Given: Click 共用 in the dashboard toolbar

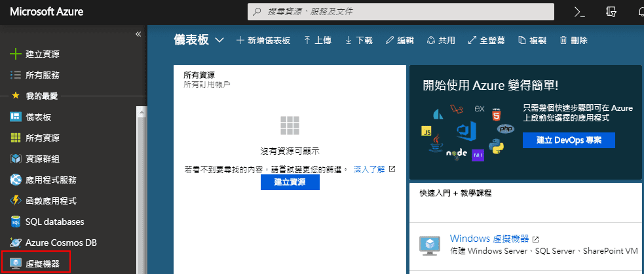Looking at the screenshot, I should coord(441,40).
